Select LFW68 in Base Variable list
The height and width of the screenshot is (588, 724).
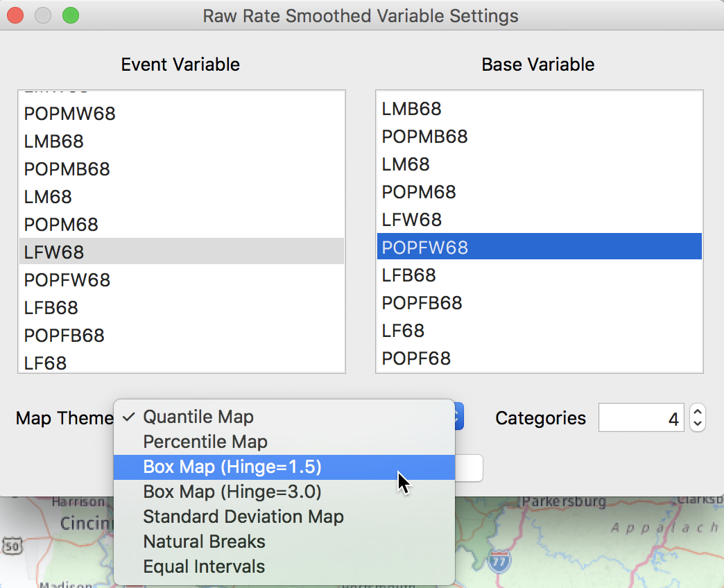click(540, 220)
